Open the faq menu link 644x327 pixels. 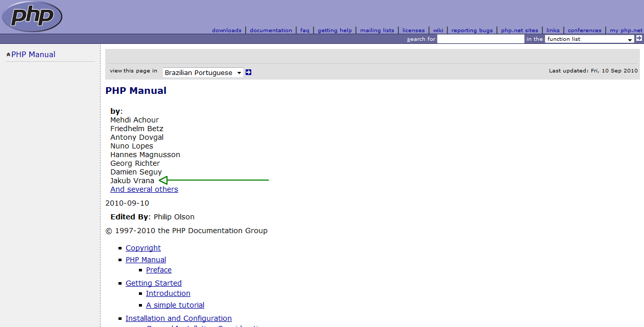pos(305,30)
